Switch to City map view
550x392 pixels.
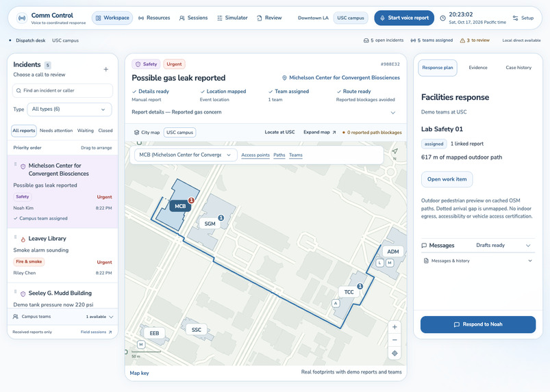point(147,133)
